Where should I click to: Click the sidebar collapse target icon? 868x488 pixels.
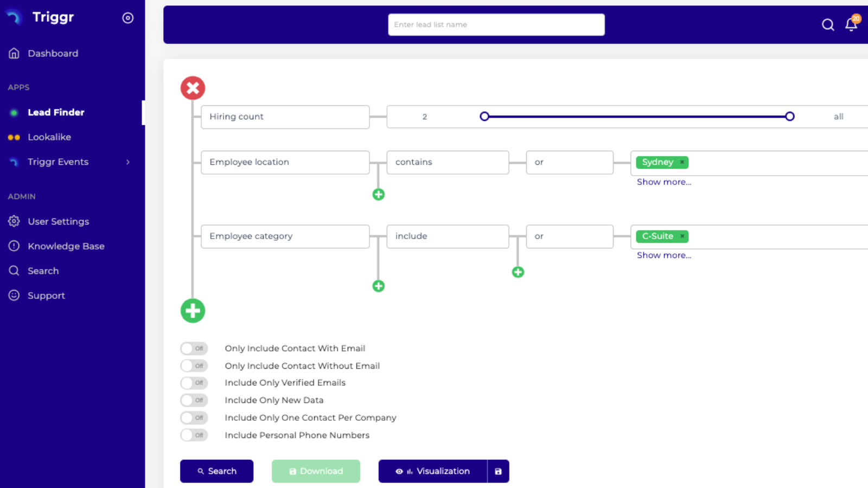[128, 18]
